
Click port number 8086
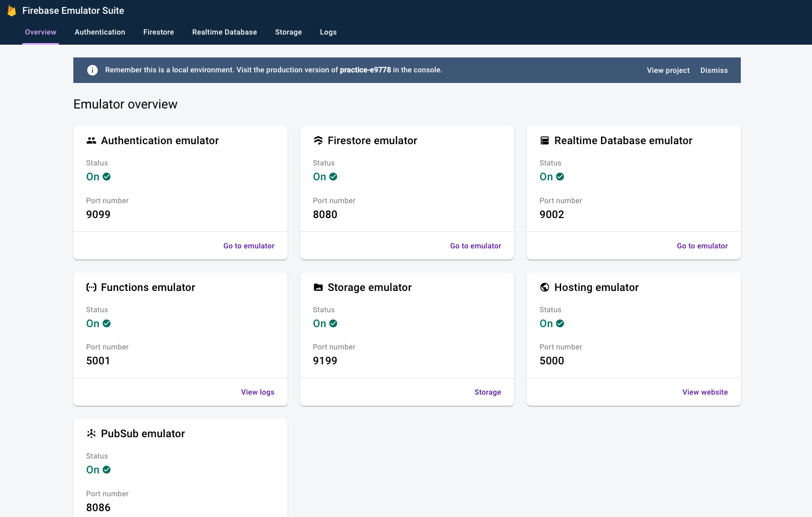98,507
